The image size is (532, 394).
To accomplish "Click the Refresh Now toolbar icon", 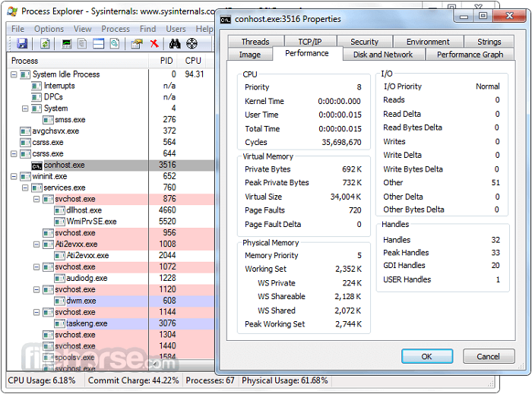I will (x=45, y=44).
